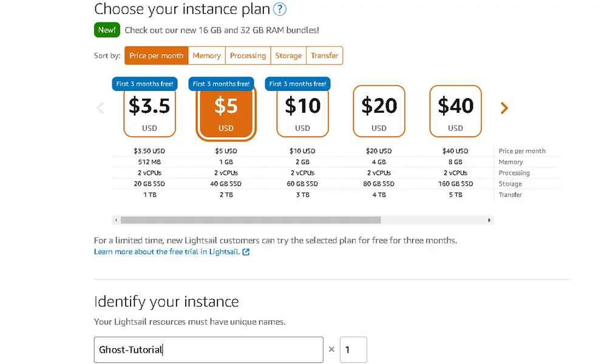Sort plans by Processing
607x364 pixels.
pyautogui.click(x=248, y=55)
